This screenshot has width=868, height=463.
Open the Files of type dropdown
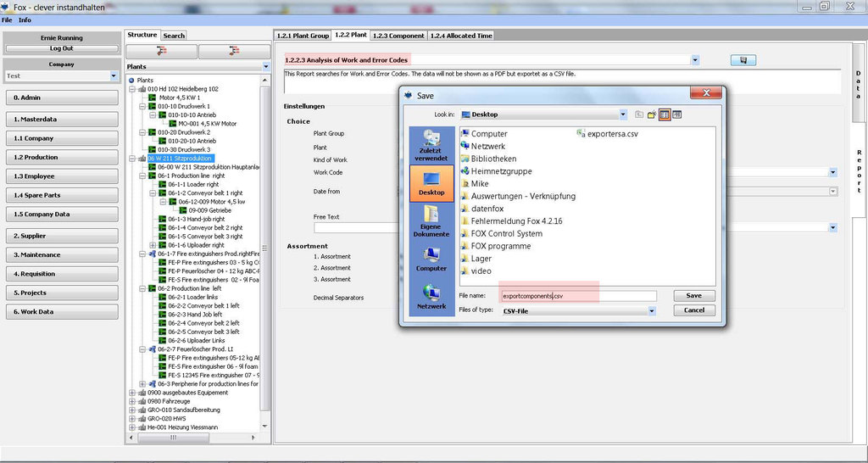point(651,311)
